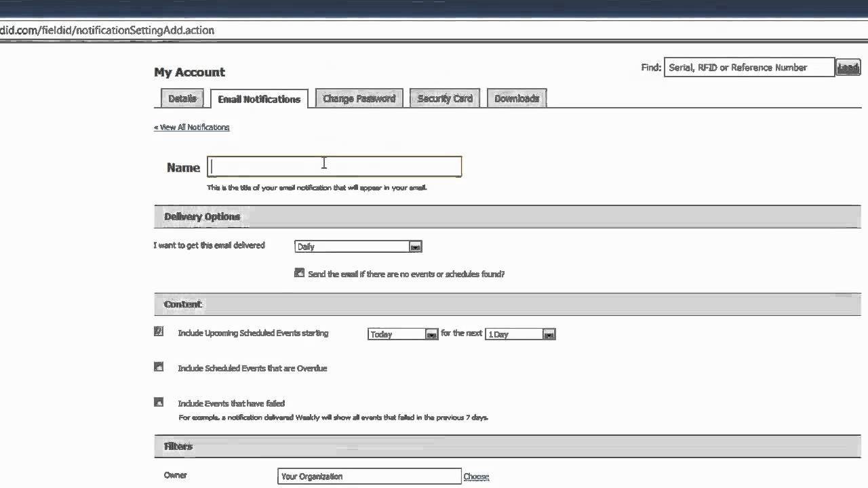Click the 'for the next' label

(x=462, y=333)
